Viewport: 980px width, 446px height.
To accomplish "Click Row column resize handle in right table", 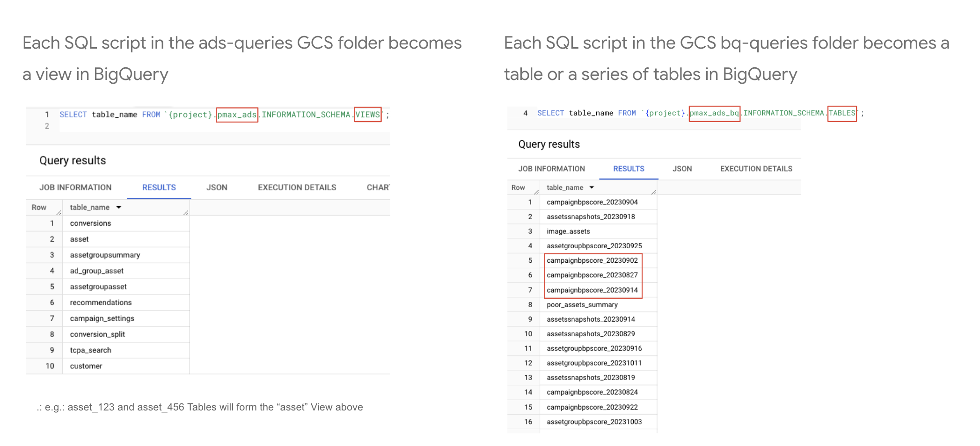I will (x=536, y=192).
